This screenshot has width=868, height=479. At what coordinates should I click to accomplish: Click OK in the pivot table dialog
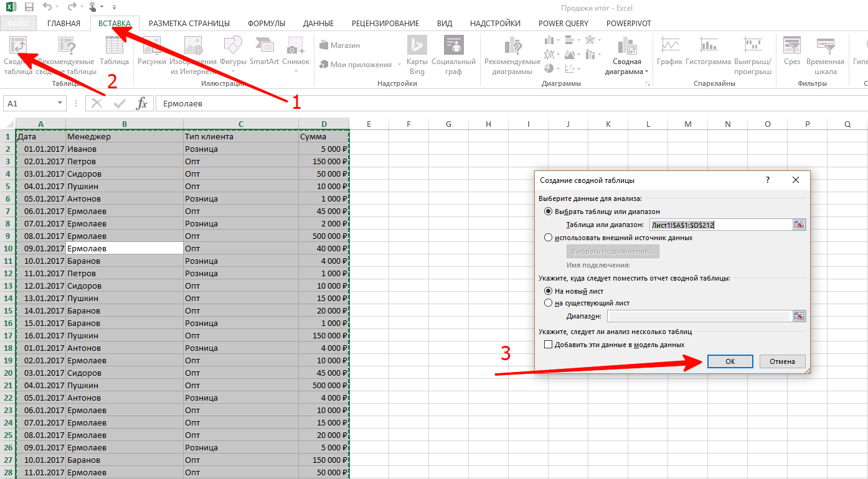pyautogui.click(x=730, y=361)
